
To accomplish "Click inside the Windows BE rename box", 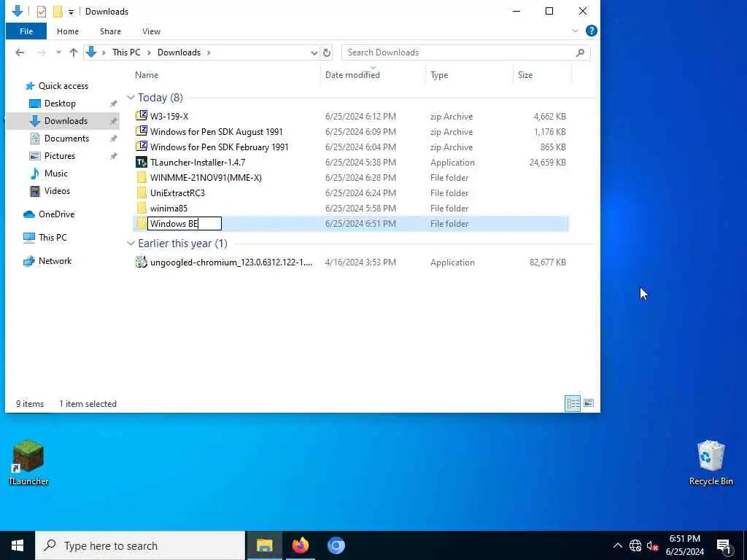I will click(185, 223).
